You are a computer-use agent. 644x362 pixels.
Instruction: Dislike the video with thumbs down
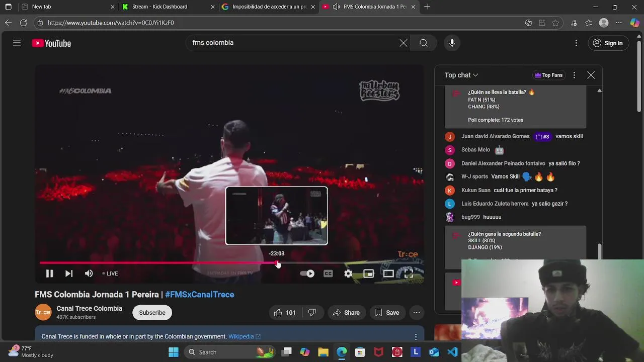[x=312, y=313]
